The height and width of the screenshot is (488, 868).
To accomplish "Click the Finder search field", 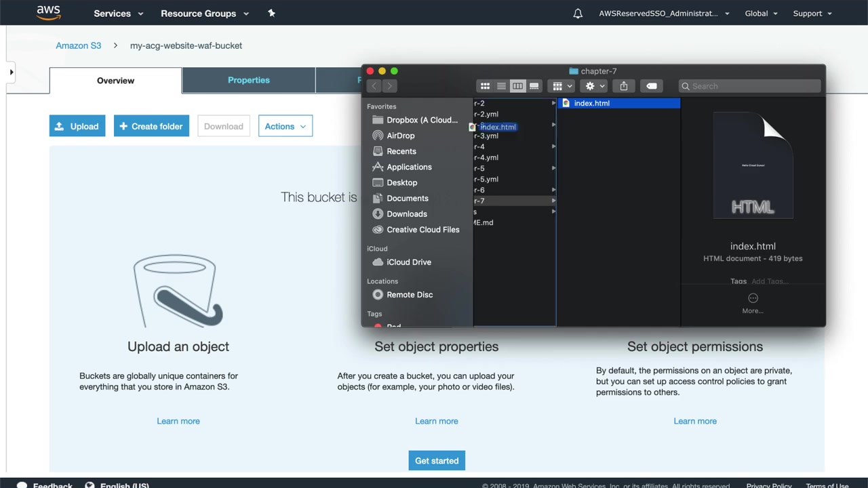I will tap(749, 86).
